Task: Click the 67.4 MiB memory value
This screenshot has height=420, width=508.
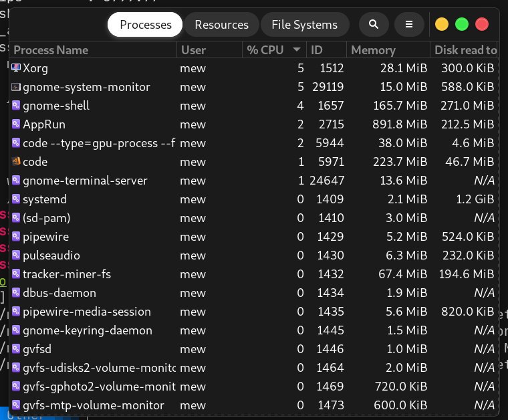Action: pyautogui.click(x=402, y=274)
